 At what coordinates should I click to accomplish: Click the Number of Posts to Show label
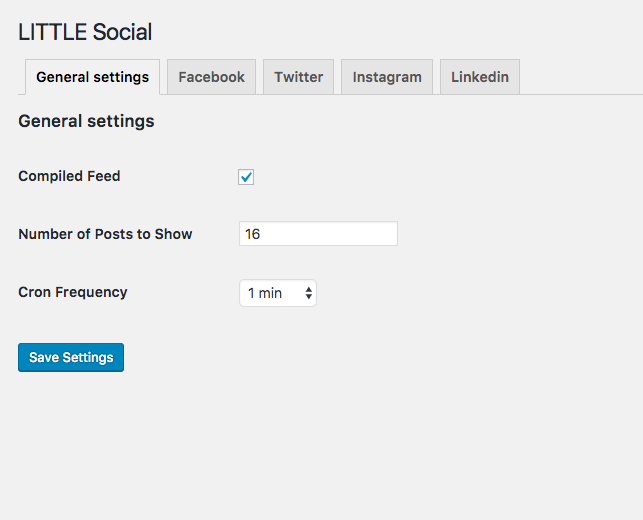105,234
